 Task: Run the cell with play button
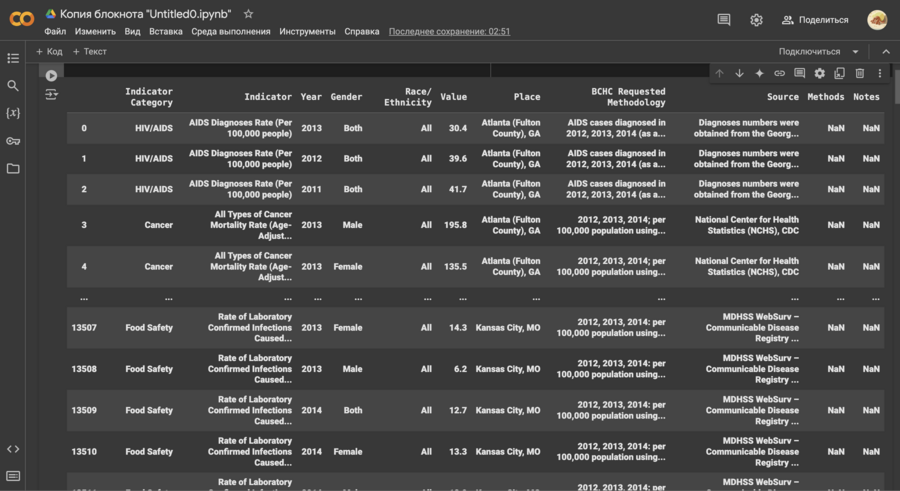point(51,75)
